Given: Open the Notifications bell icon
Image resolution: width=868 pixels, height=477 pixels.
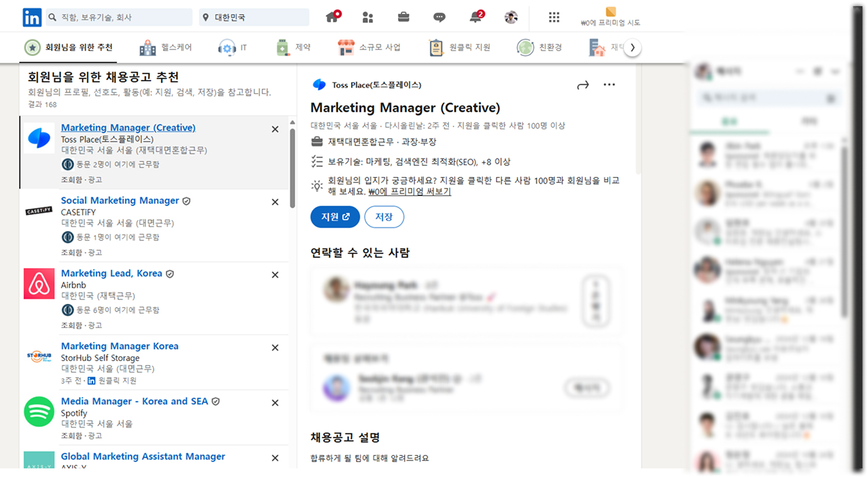Looking at the screenshot, I should point(476,17).
